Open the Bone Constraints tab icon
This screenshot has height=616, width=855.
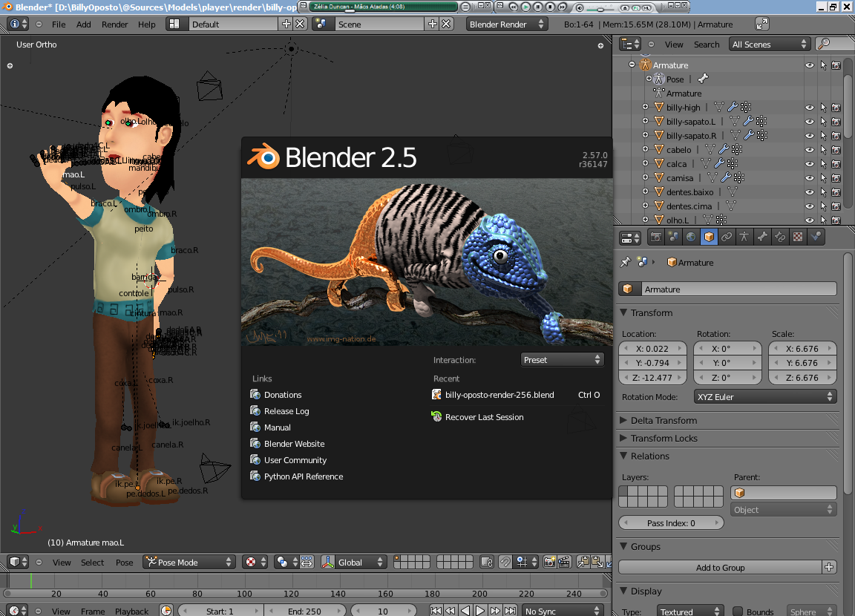pyautogui.click(x=780, y=237)
